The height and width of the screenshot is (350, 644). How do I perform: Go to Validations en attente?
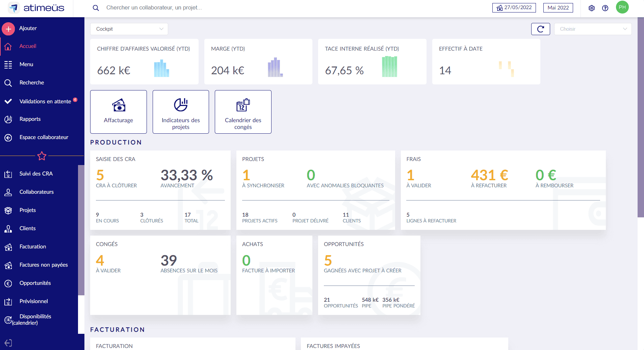(45, 101)
